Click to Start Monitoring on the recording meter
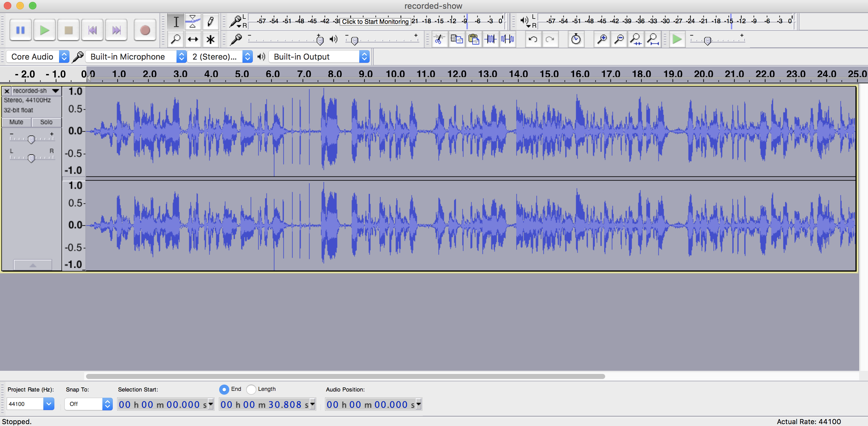Image resolution: width=868 pixels, height=426 pixels. [x=375, y=22]
